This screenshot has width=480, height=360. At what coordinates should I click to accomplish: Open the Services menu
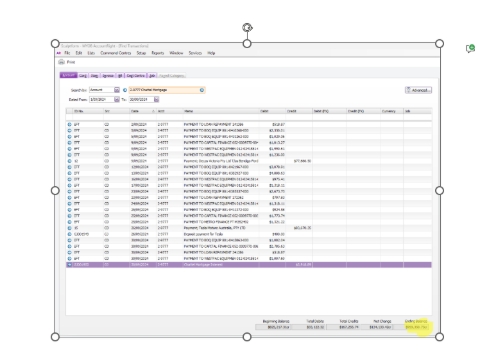click(195, 53)
